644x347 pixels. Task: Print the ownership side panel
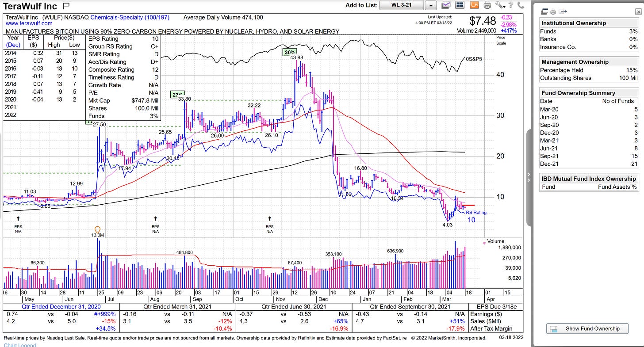[553, 11]
